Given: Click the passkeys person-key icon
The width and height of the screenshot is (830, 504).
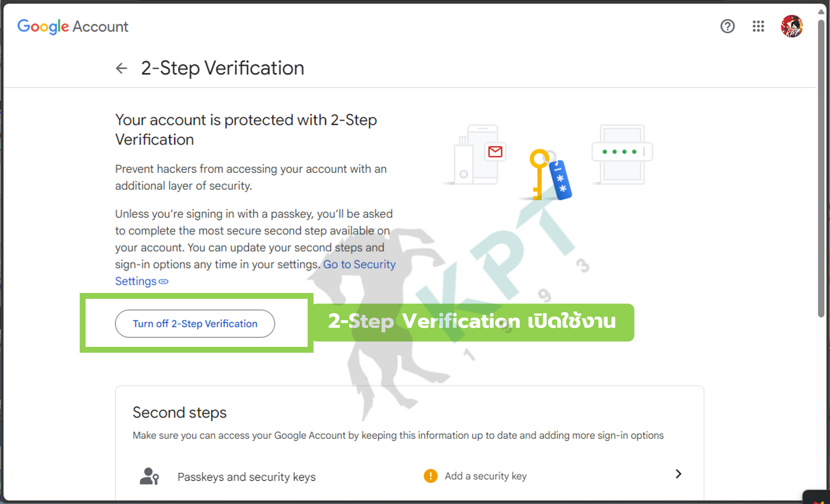Looking at the screenshot, I should pos(149,476).
